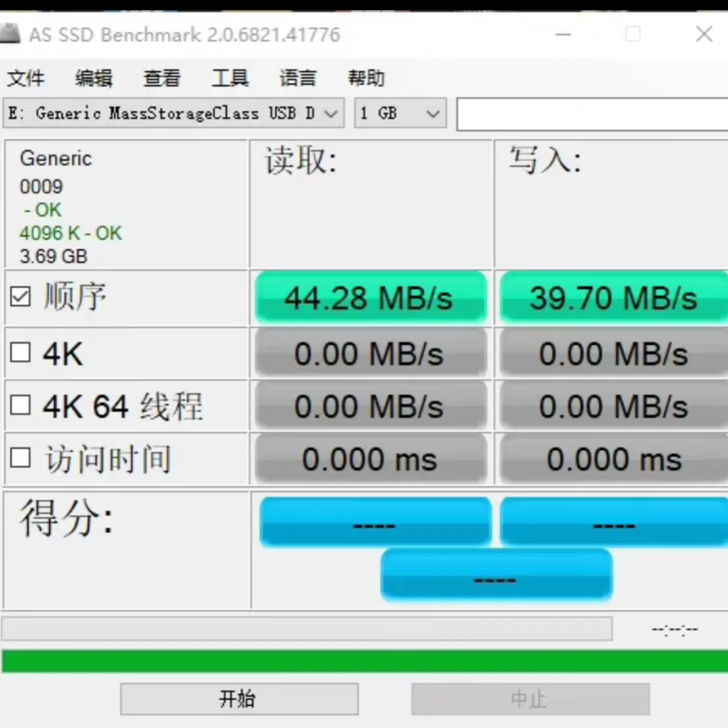
Task: Uncheck the 顺序 sequential test checkbox
Action: point(20,297)
